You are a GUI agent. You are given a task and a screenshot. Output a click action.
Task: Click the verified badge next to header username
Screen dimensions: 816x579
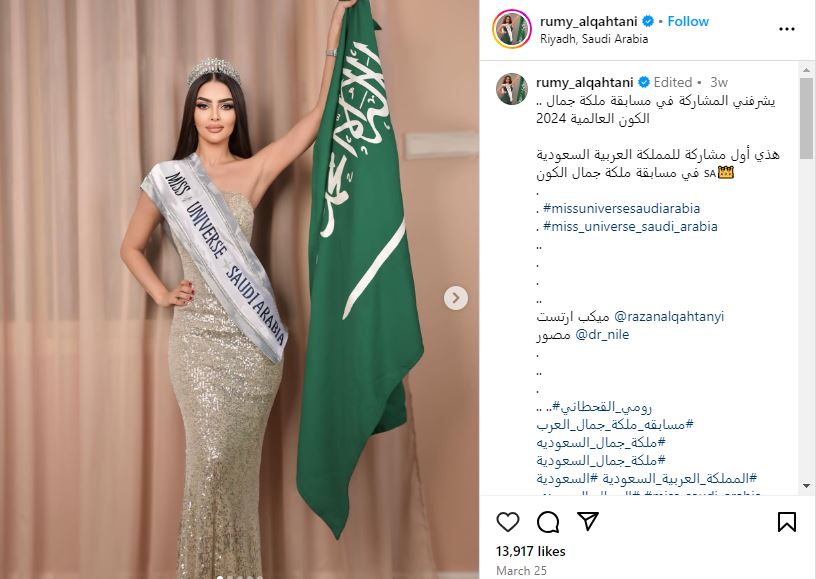pyautogui.click(x=648, y=21)
